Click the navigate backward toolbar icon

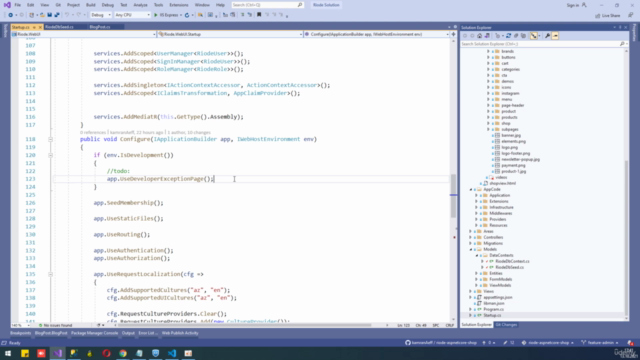click(x=11, y=15)
